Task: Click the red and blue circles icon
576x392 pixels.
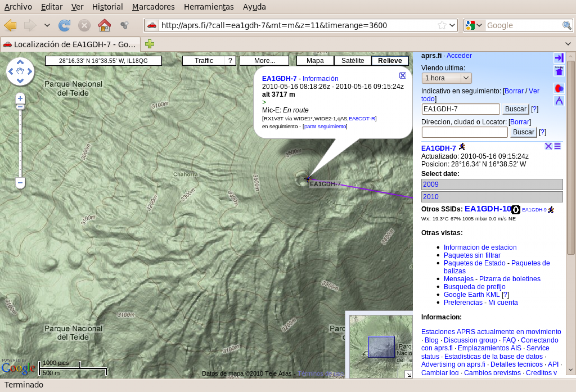Action: (559, 88)
